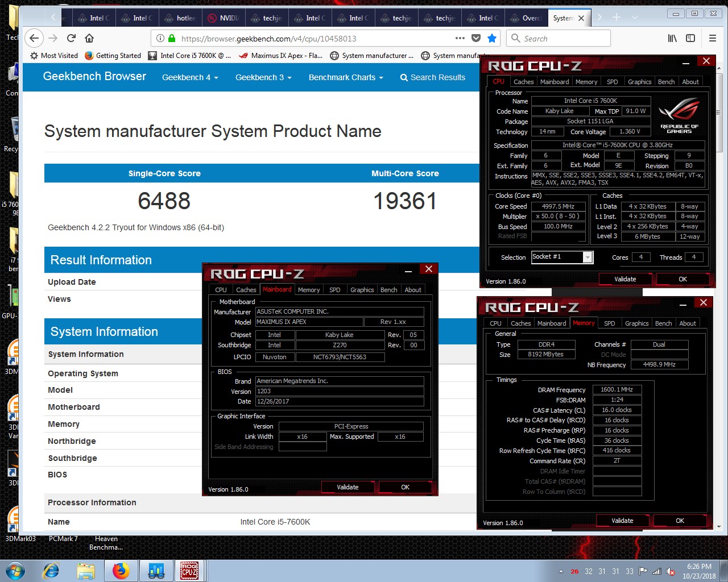Open the Heaven Benchmark desktop shortcut
Screen dimensions: 728x582
point(106,543)
